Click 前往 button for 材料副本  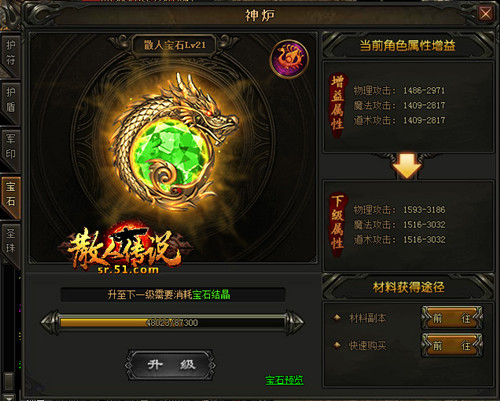[x=452, y=318]
